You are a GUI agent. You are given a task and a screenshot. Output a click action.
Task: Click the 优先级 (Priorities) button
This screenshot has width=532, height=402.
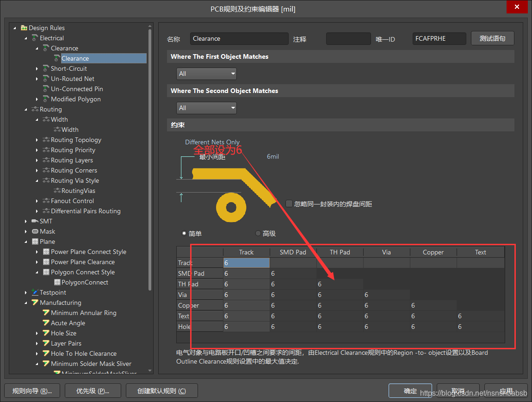point(93,391)
